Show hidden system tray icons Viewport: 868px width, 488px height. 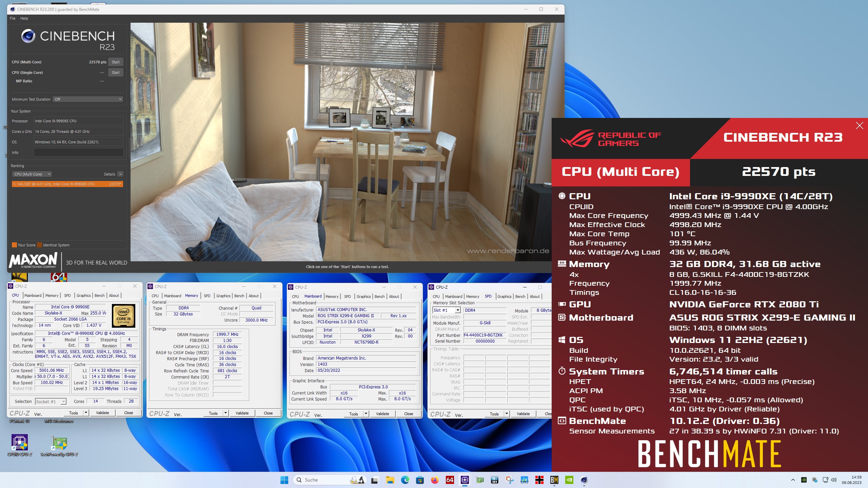pos(793,480)
